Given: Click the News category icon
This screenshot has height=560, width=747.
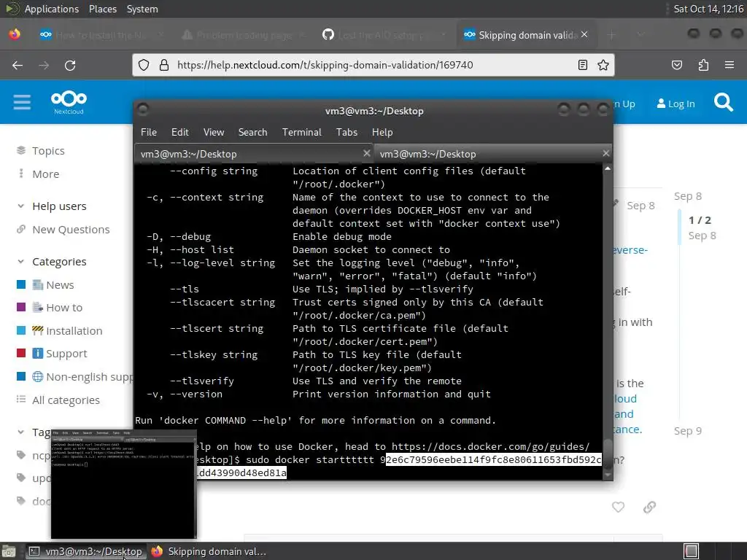Looking at the screenshot, I should click(38, 285).
